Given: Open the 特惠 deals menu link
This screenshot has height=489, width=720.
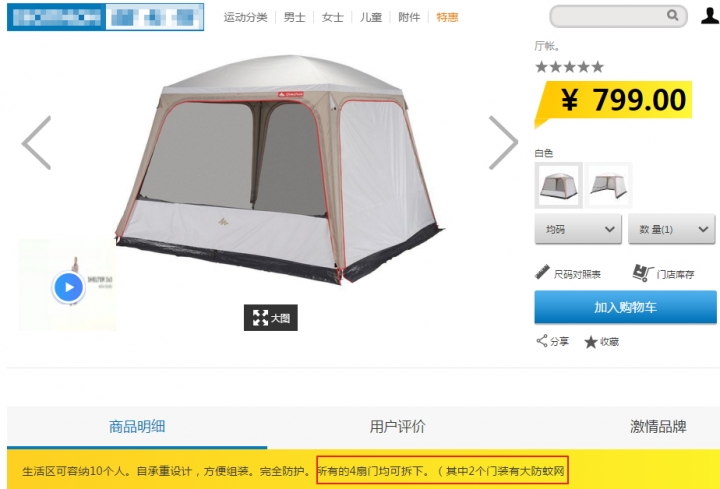Looking at the screenshot, I should 447,17.
